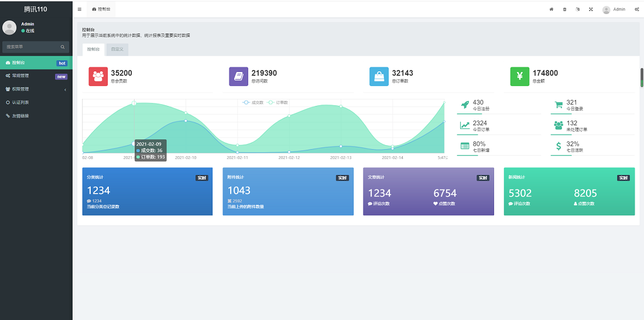Click the green yen total amount icon
The height and width of the screenshot is (320, 644).
[x=520, y=77]
